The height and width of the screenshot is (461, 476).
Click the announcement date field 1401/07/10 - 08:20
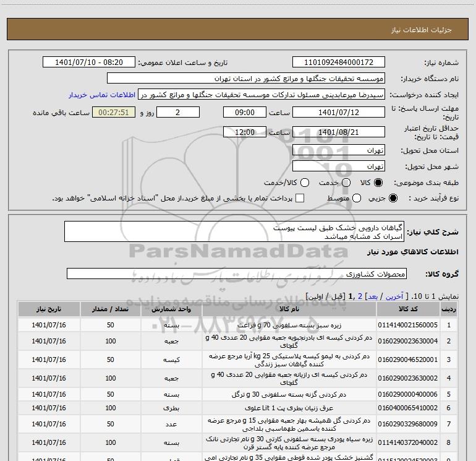point(89,62)
